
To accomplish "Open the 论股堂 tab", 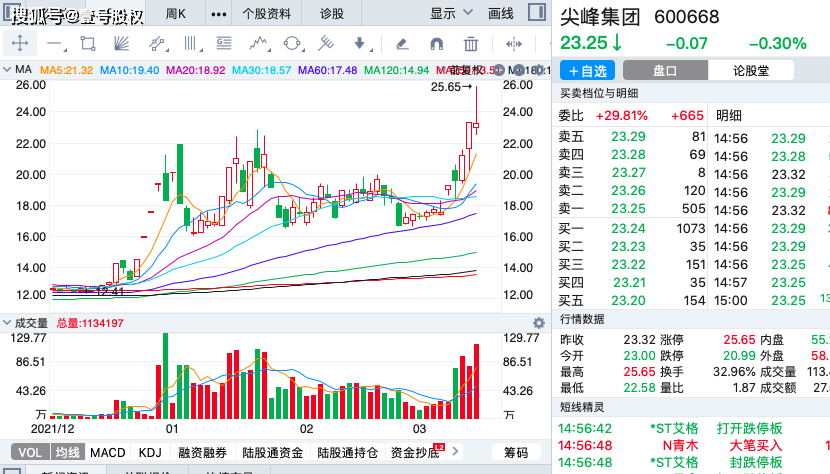I will pyautogui.click(x=751, y=70).
